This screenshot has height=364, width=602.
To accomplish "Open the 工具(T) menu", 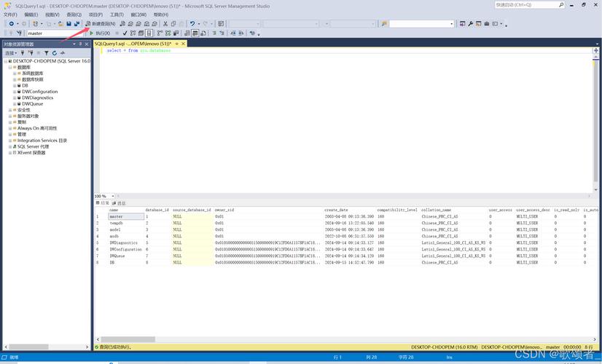I will [117, 15].
